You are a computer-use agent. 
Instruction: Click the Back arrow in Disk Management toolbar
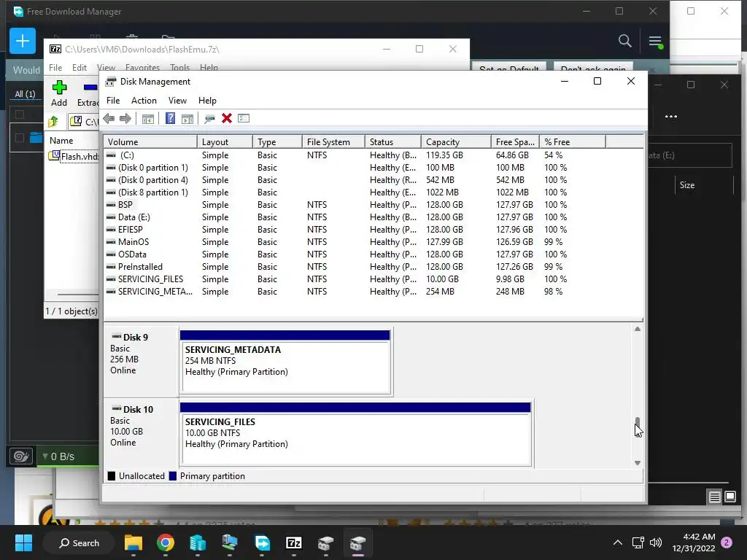109,119
